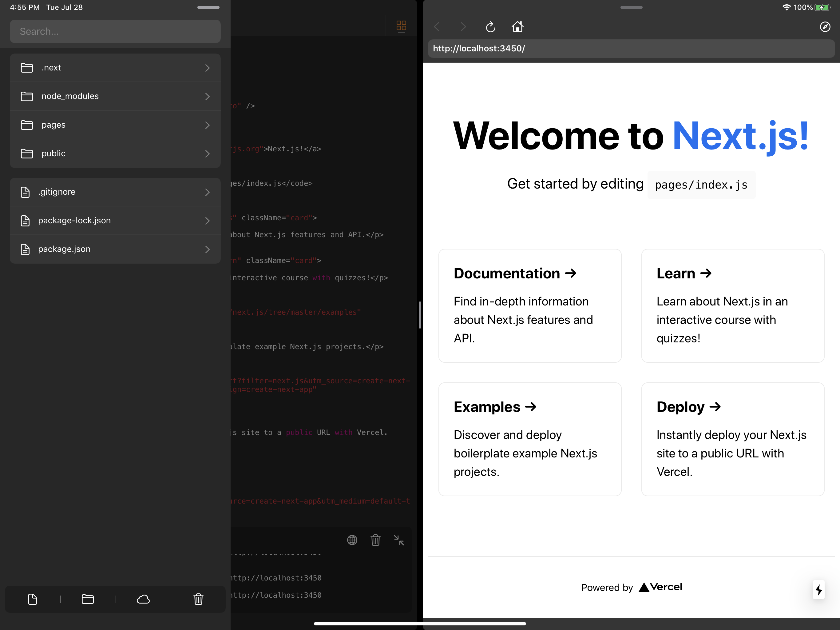Tap the package-lock.json file icon
Screen dimensions: 840x630
(25, 221)
